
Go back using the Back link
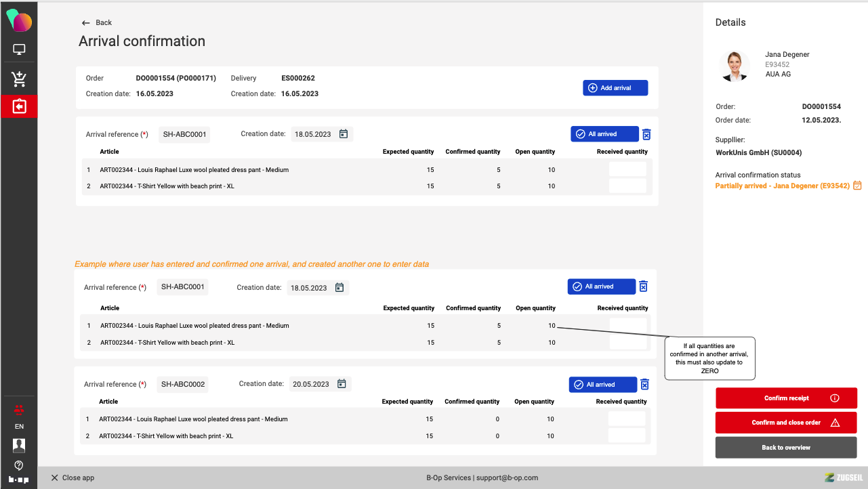click(x=97, y=22)
